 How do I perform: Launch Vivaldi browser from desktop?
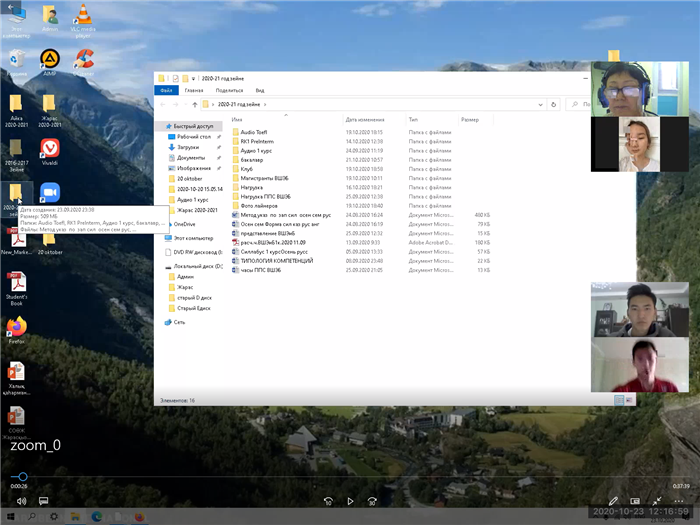[49, 148]
